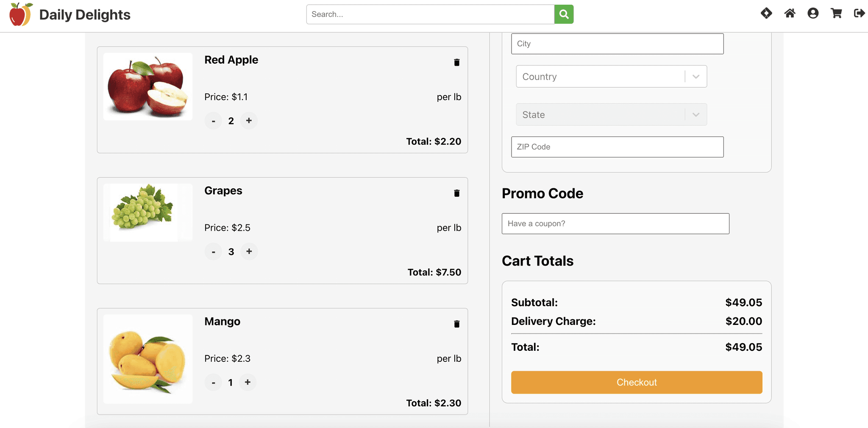This screenshot has height=428, width=868.
Task: Increase Red Apple quantity
Action: pos(249,121)
